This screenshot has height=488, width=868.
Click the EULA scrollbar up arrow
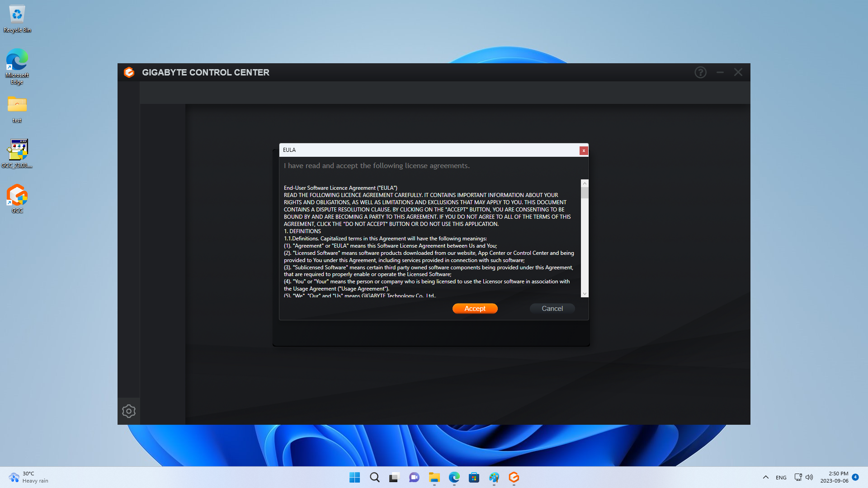click(585, 183)
